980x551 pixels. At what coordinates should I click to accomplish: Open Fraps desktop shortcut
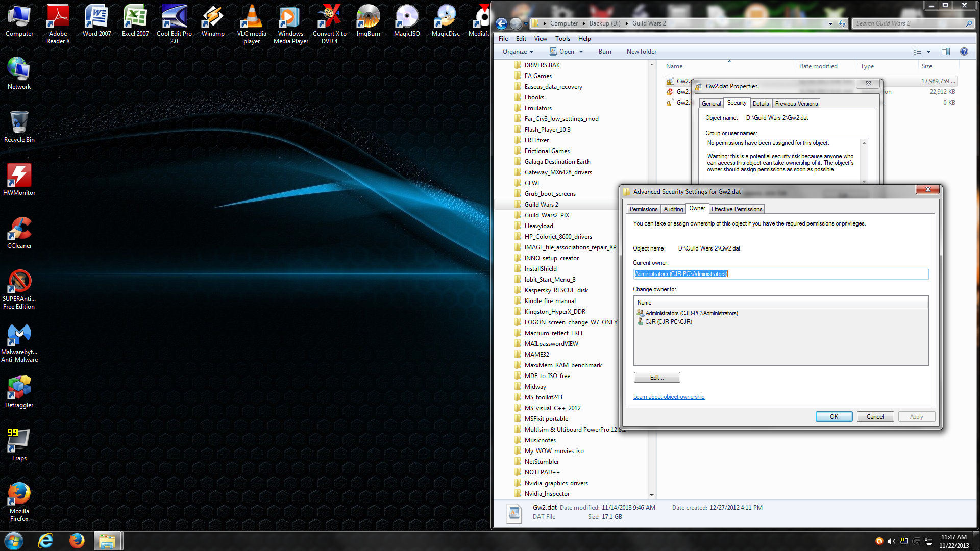click(19, 445)
